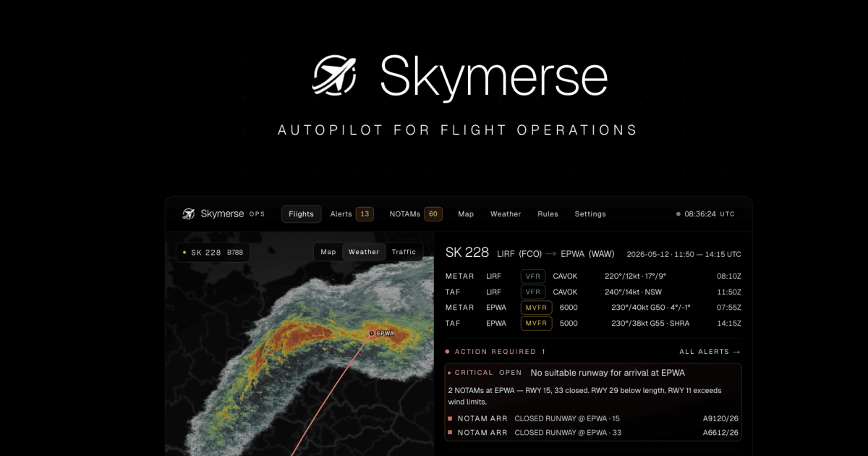Open the Alerts tab
Image resolution: width=868 pixels, height=456 pixels.
341,214
